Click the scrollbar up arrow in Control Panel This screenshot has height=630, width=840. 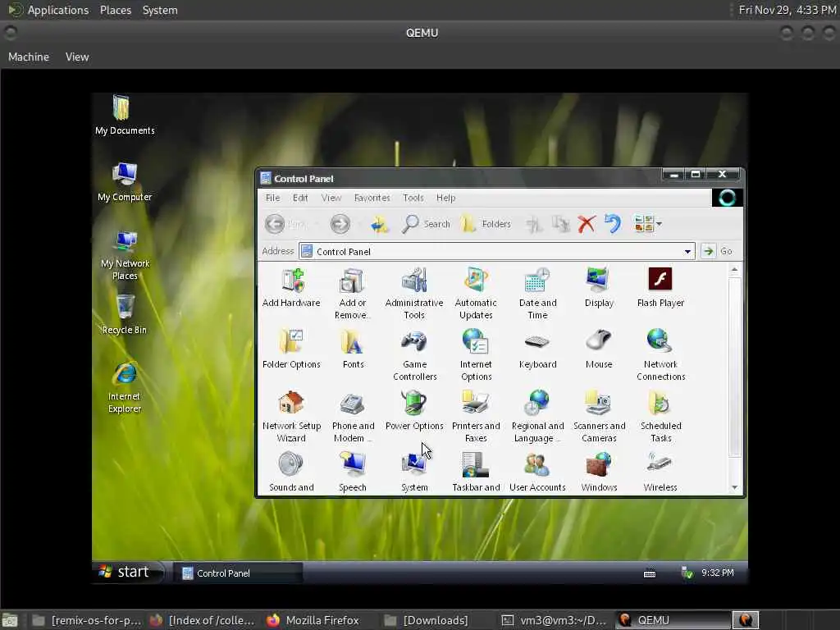(734, 269)
